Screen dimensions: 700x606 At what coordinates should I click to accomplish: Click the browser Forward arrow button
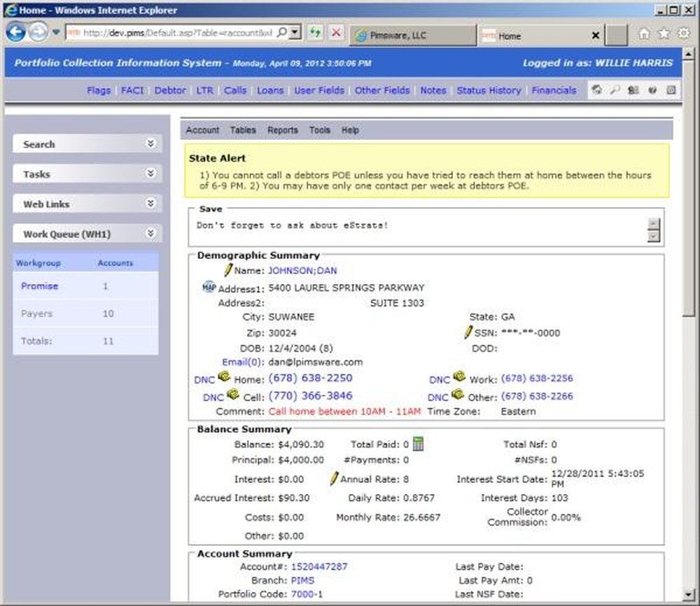click(x=38, y=32)
